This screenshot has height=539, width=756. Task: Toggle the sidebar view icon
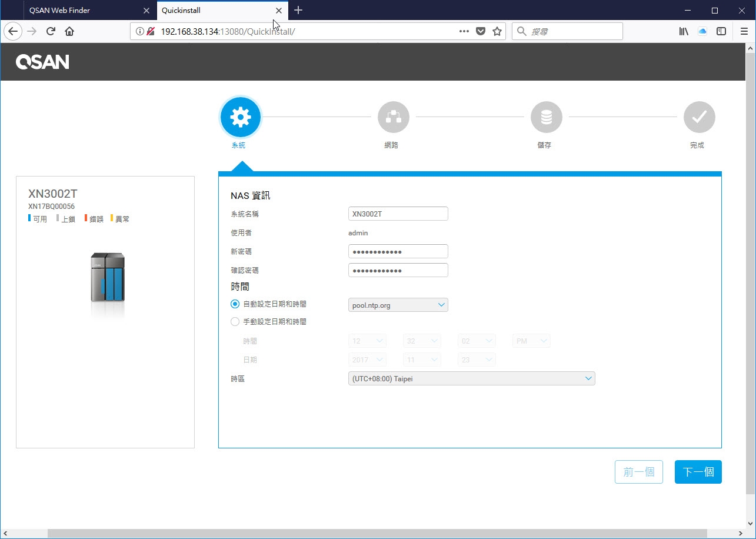pos(721,31)
